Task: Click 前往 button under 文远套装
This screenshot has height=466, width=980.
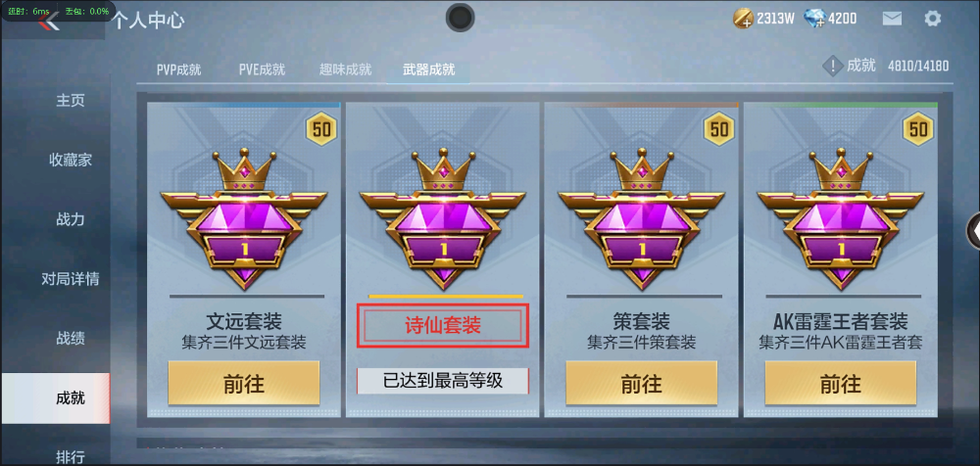Action: coord(244,383)
